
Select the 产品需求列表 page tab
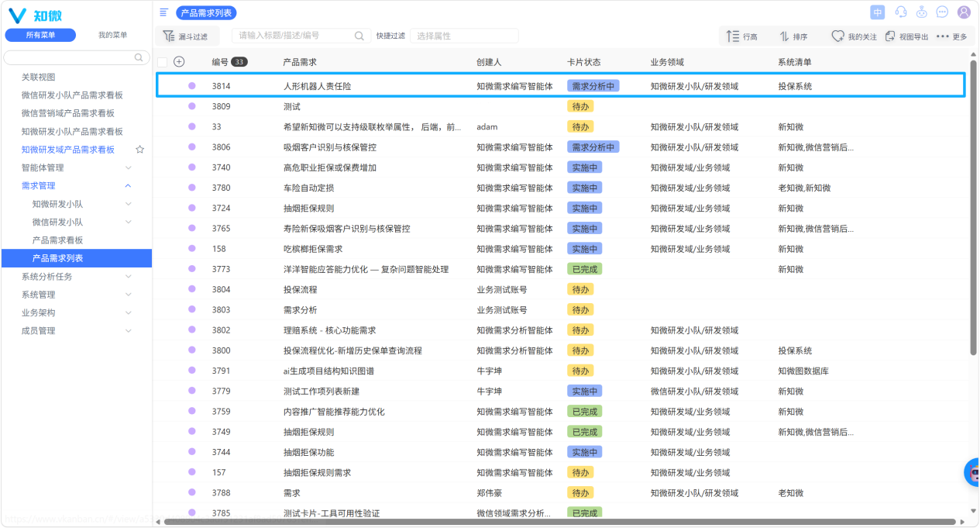click(x=206, y=12)
